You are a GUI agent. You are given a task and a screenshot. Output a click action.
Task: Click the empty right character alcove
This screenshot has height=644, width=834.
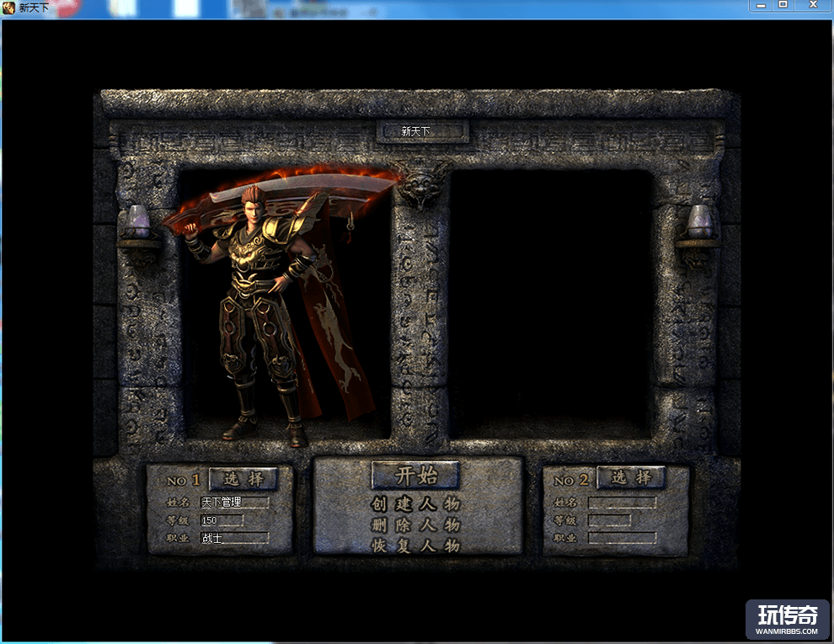551,304
